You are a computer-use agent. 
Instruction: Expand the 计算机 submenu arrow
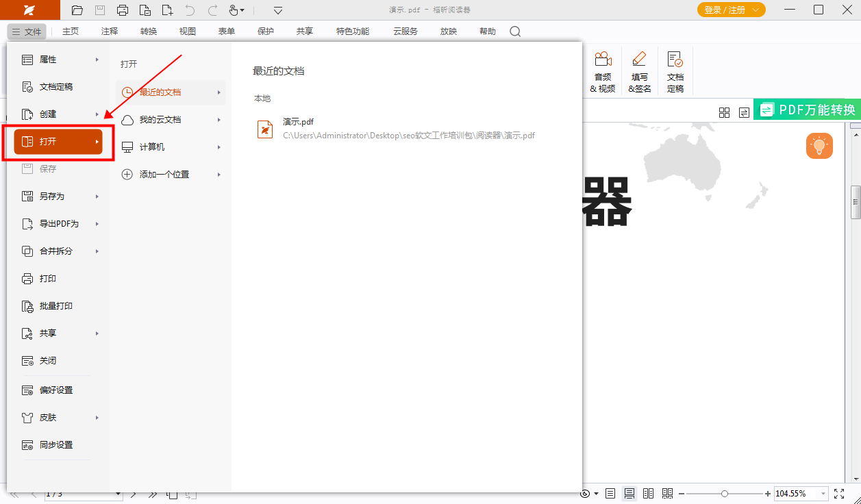(x=219, y=147)
